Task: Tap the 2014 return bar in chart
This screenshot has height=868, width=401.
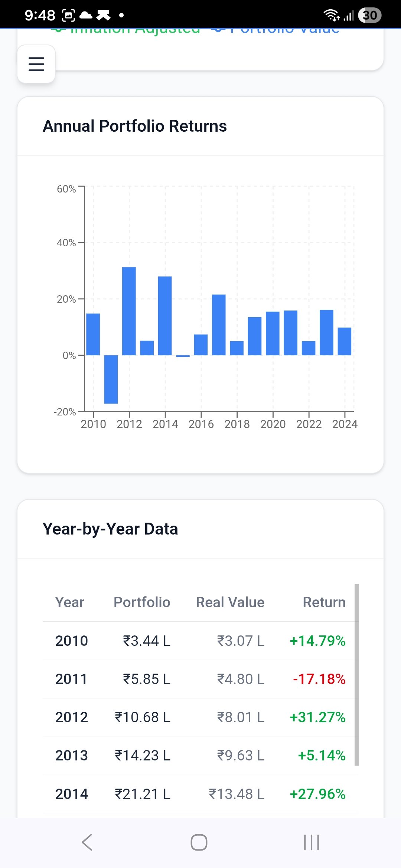Action: point(165,316)
